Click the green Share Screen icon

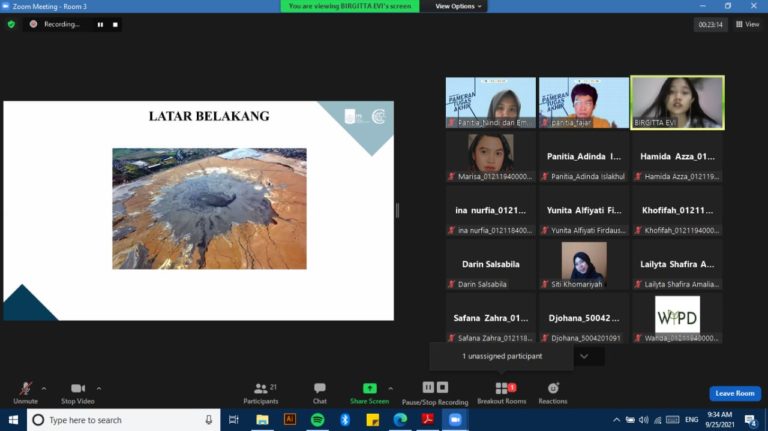[x=369, y=388]
